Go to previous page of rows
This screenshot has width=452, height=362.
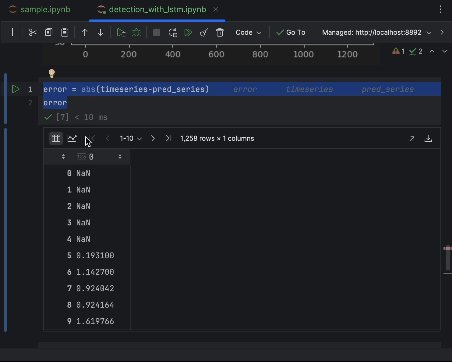click(107, 138)
